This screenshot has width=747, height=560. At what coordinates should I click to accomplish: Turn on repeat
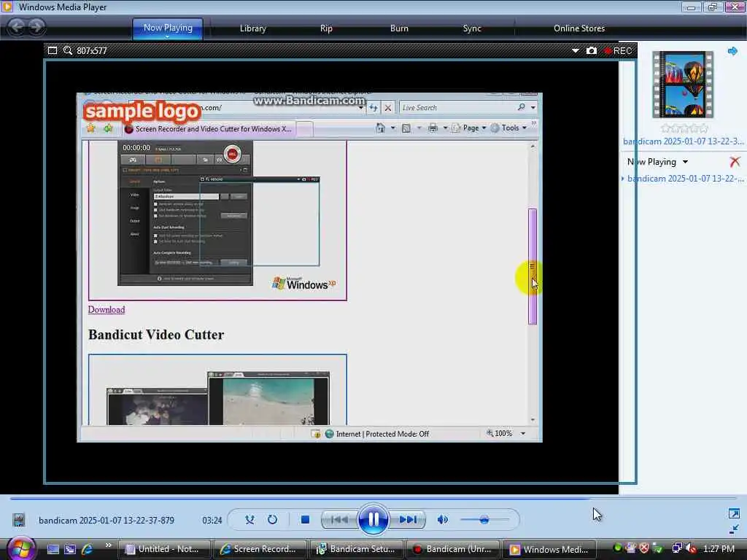click(273, 519)
